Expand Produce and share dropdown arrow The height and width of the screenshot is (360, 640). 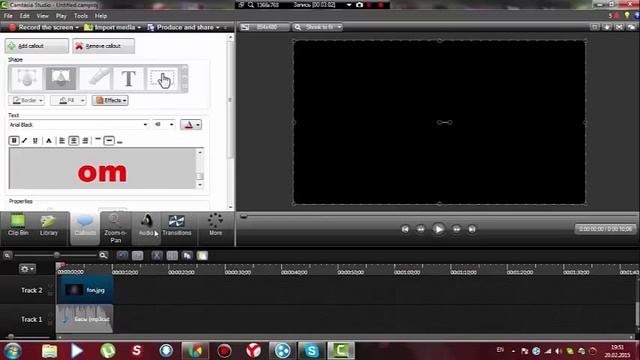(218, 28)
